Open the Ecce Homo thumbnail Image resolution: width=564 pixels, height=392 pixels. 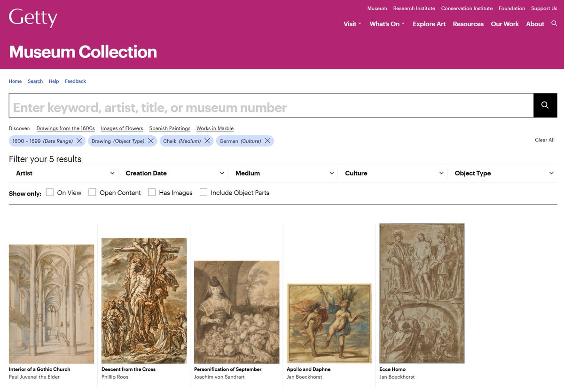tap(422, 293)
